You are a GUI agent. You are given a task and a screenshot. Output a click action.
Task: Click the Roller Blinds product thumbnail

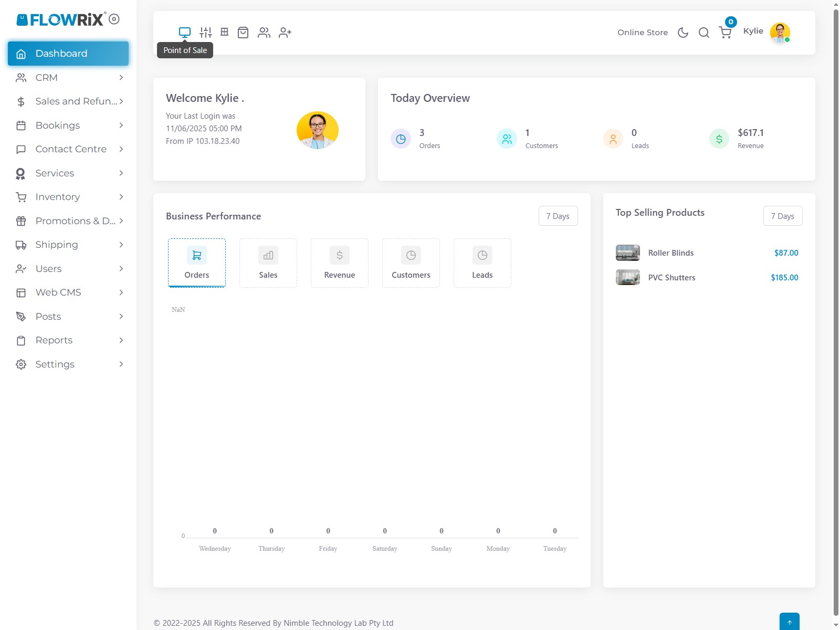point(628,253)
